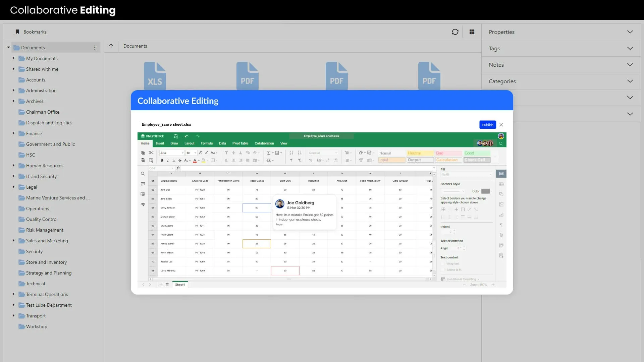Click Reply on Joe Goldberg's comment
Image resolution: width=644 pixels, height=362 pixels.
click(279, 225)
